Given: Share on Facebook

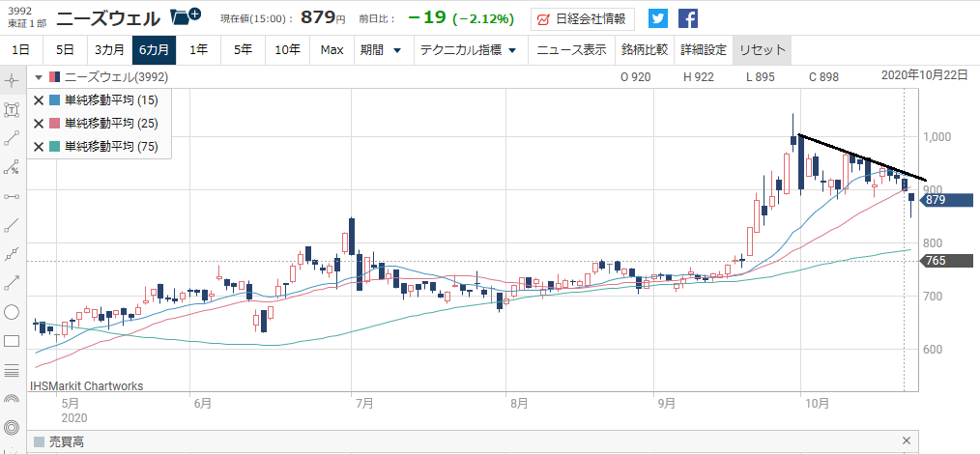Looking at the screenshot, I should (x=688, y=18).
